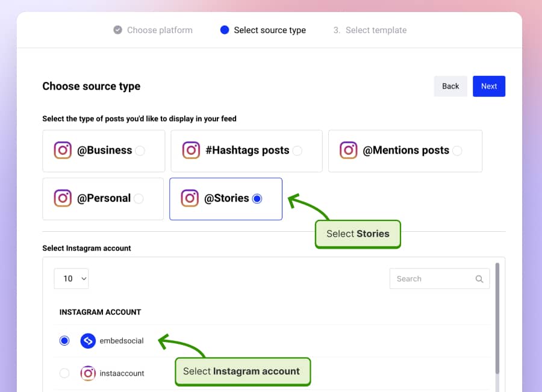Click the Choose source type heading
Image resolution: width=542 pixels, height=392 pixels.
pos(92,86)
